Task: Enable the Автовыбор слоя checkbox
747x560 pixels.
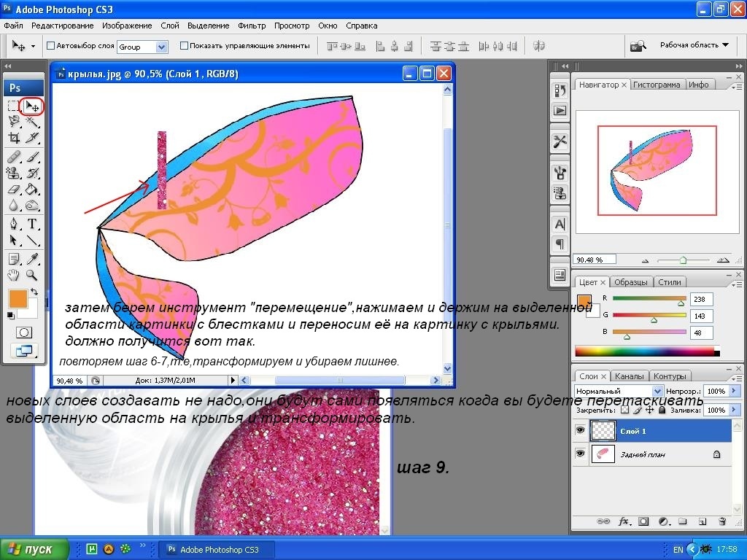Action: tap(51, 45)
